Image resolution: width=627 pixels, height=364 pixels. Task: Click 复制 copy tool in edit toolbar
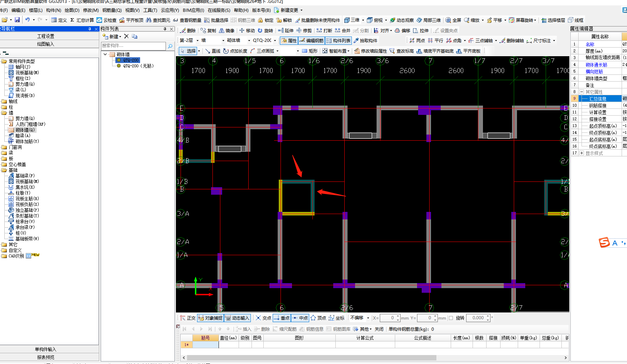click(x=208, y=30)
